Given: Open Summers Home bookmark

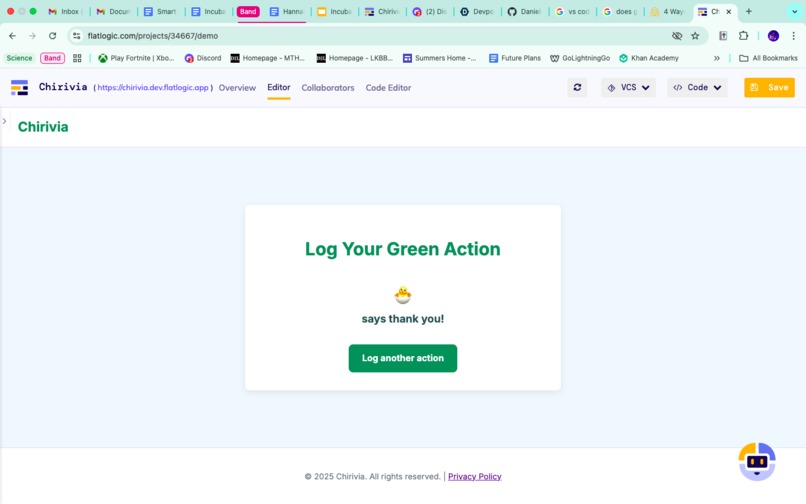Looking at the screenshot, I should pos(440,58).
